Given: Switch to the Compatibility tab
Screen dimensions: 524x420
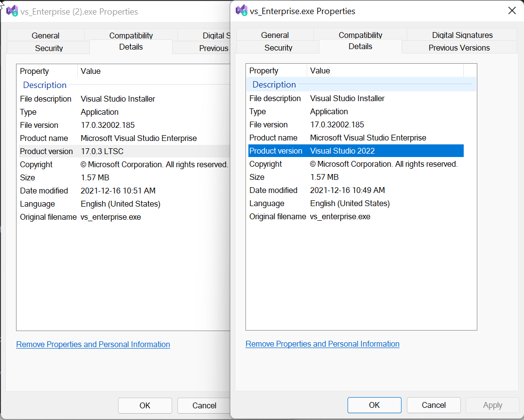Looking at the screenshot, I should tap(359, 35).
